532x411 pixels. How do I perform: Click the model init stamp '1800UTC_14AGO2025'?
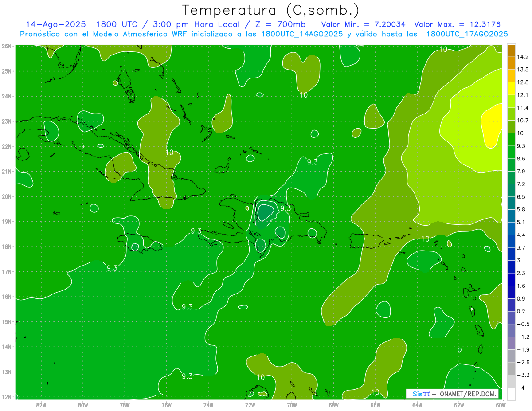point(301,34)
